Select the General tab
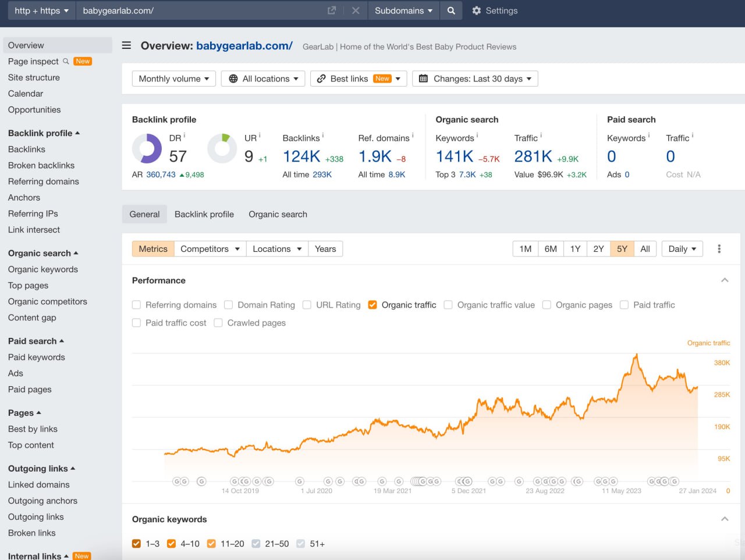Image resolution: width=745 pixels, height=560 pixels. click(x=144, y=214)
